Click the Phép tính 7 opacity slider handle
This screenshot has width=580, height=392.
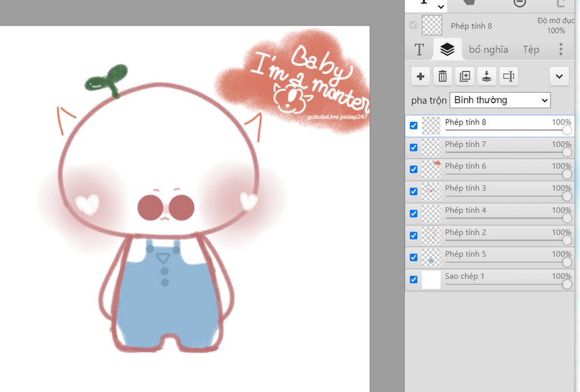coord(566,152)
